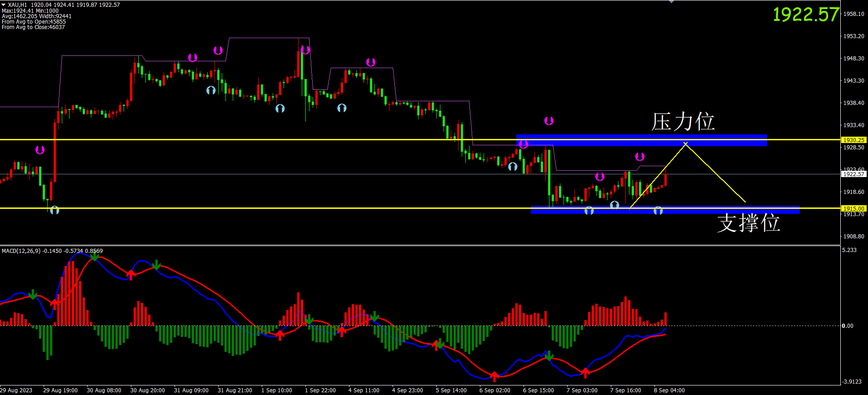The height and width of the screenshot is (395, 868).
Task: Select the large green 1922.57 price display
Action: click(x=805, y=15)
